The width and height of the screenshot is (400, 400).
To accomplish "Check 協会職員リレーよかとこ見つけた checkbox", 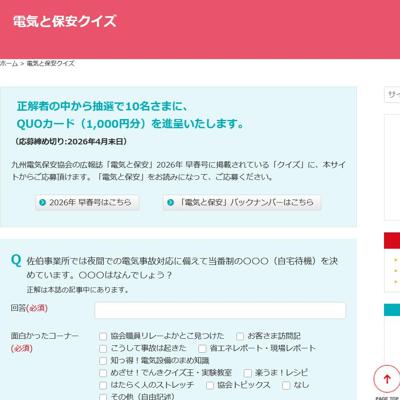I will coord(103,336).
